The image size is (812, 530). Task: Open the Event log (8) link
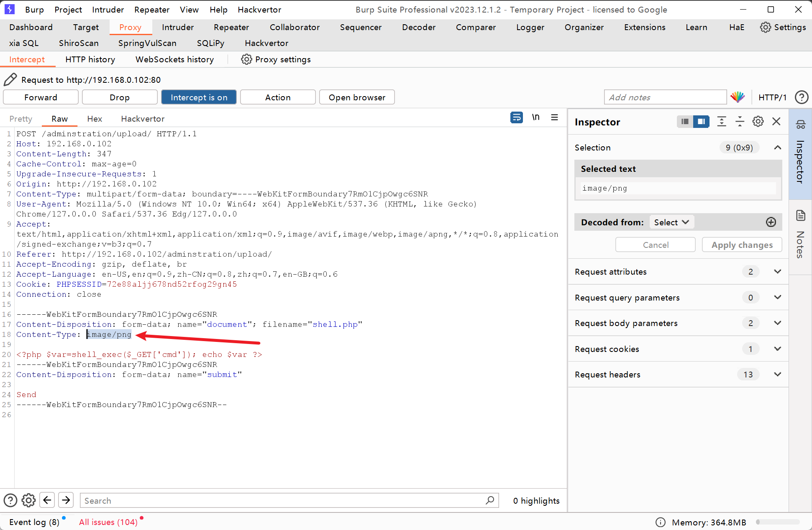(x=34, y=522)
